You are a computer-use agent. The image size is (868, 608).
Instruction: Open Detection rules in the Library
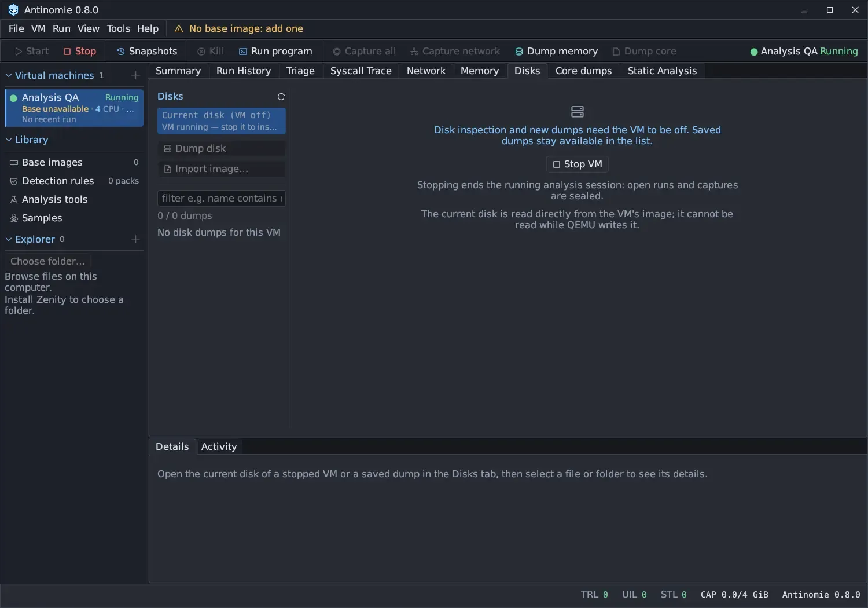74,181
